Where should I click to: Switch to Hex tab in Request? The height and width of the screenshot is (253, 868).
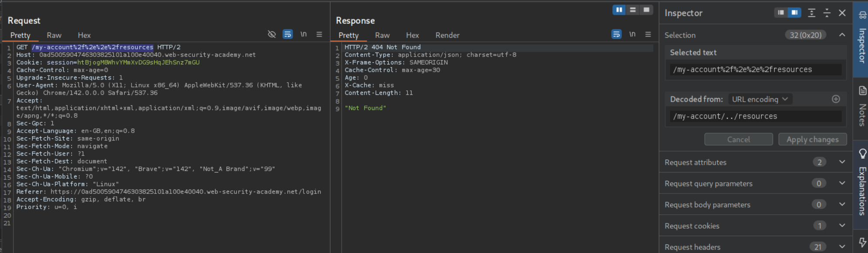pyautogui.click(x=84, y=35)
